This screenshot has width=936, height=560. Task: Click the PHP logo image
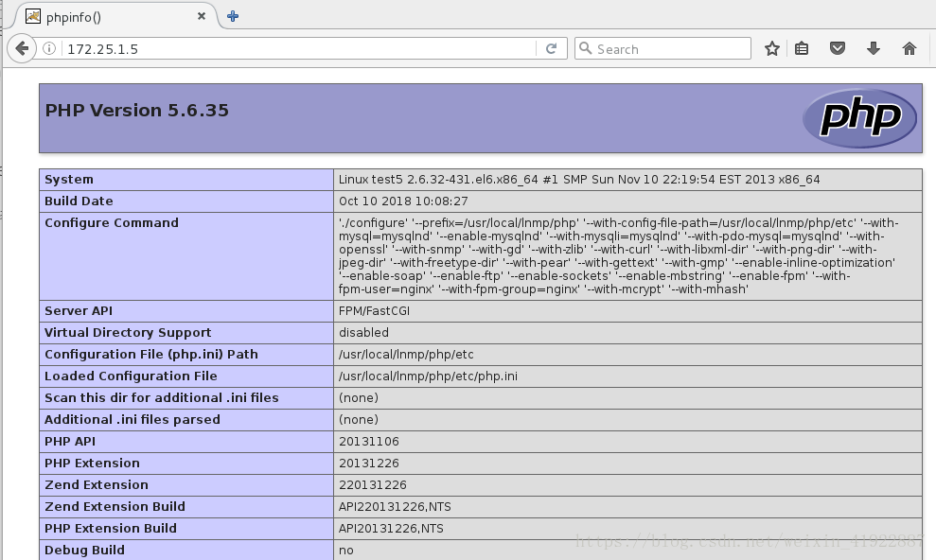pos(859,117)
